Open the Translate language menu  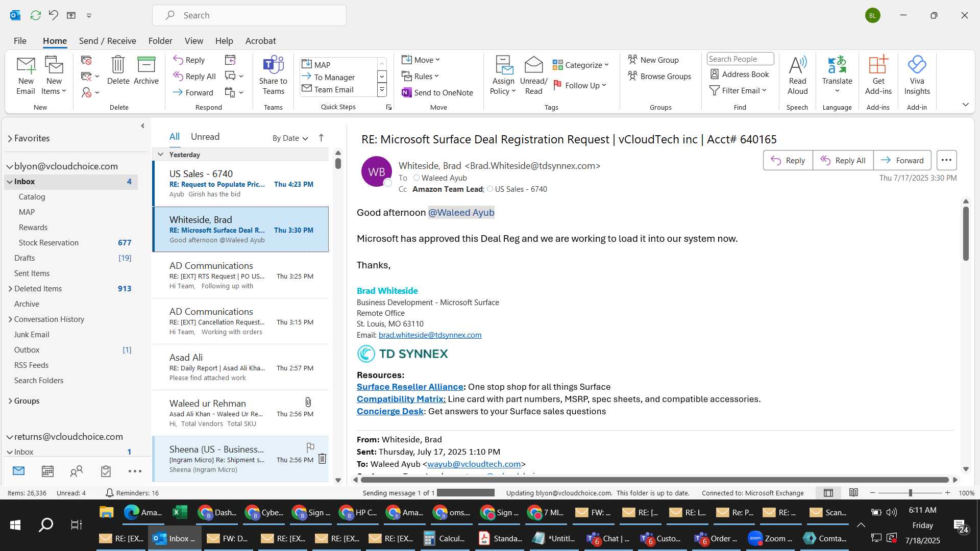tap(837, 76)
